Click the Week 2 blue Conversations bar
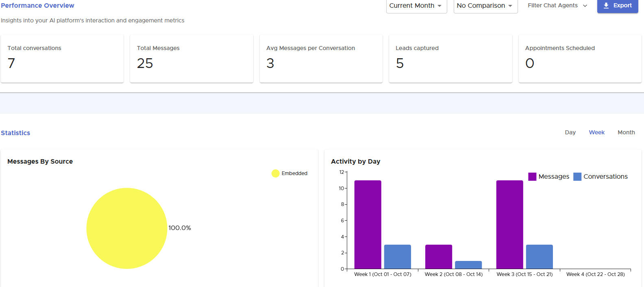644x287 pixels. [x=468, y=265]
